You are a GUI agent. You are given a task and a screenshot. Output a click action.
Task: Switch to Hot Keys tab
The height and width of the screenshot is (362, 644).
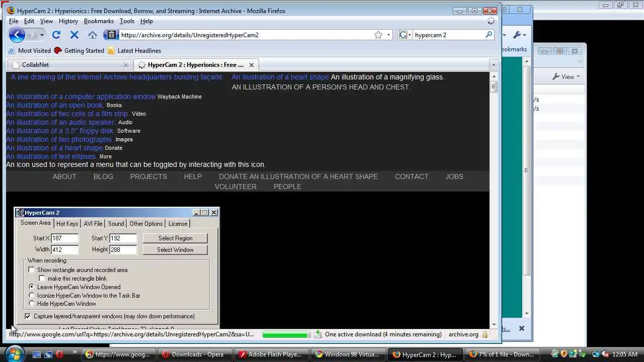point(67,224)
